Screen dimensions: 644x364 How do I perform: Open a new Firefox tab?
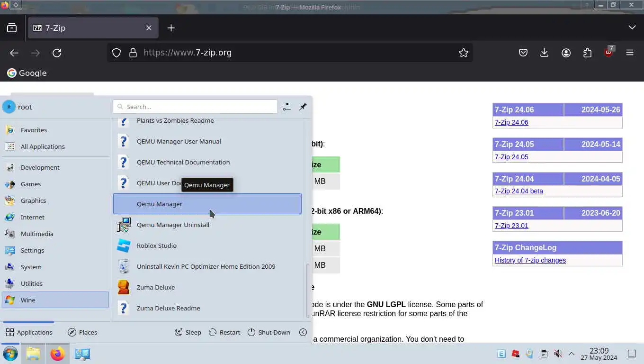tap(171, 28)
